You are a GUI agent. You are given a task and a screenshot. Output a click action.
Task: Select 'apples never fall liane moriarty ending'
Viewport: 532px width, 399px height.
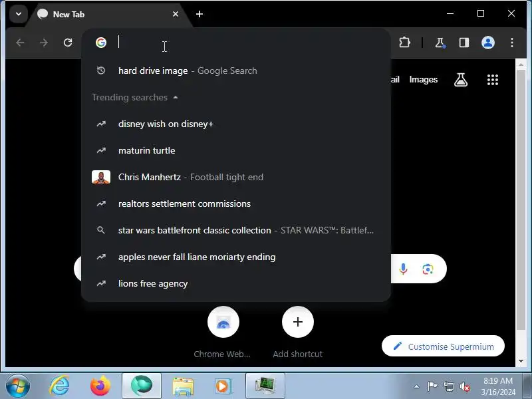(236, 257)
